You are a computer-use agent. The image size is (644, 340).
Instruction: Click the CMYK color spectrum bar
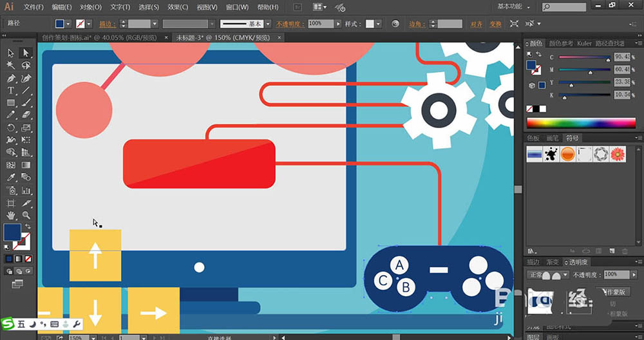(580, 123)
